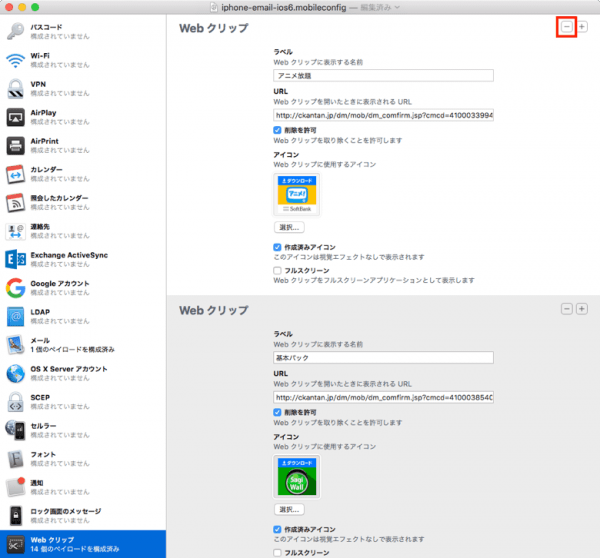
Task: Open the セルラー phone icon
Action: [x=15, y=430]
